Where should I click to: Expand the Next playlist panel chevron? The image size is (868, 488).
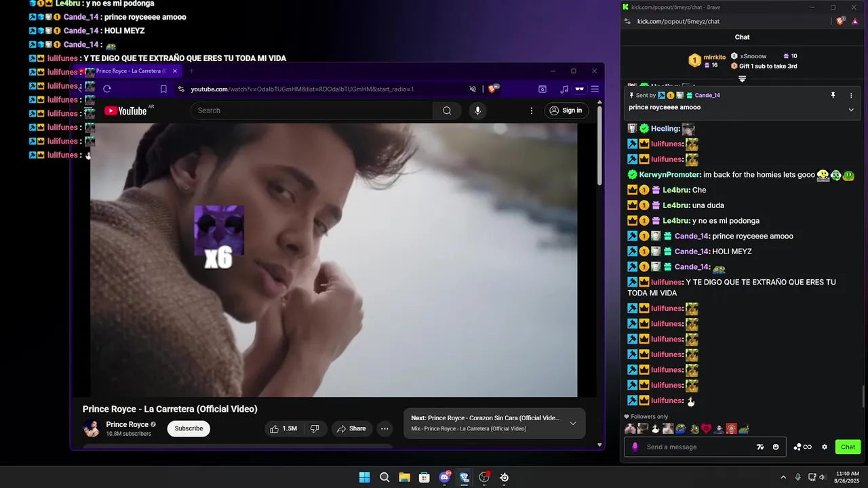point(573,424)
